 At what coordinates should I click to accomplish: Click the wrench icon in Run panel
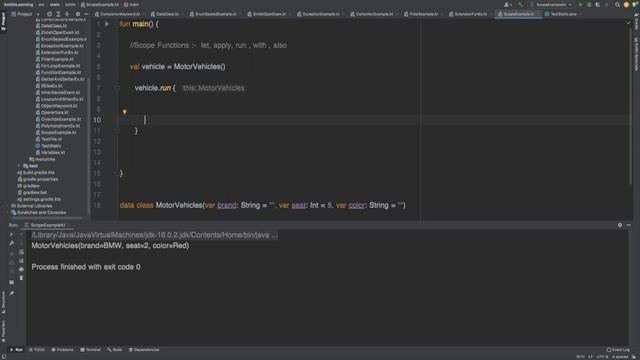point(11,243)
